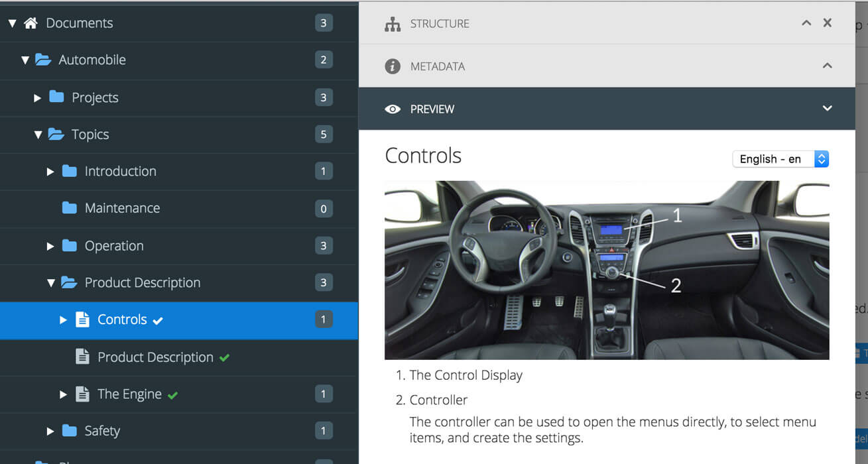
Task: Click the open folder icon beside Topics
Action: pyautogui.click(x=56, y=134)
